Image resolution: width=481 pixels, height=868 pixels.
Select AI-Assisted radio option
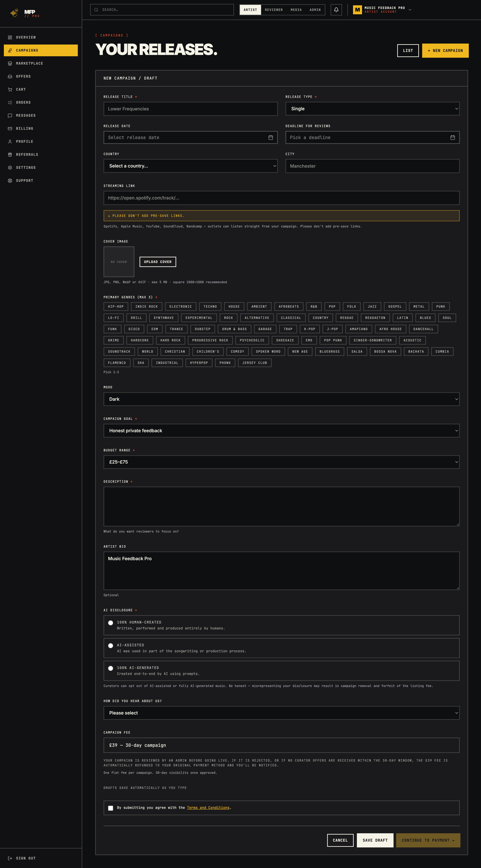(111, 646)
